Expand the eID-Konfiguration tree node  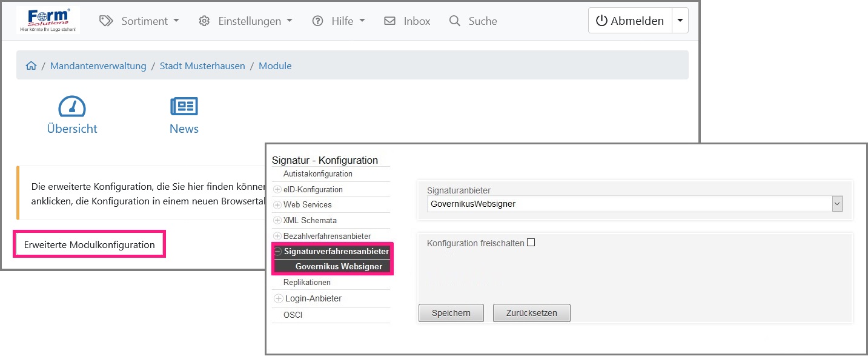(278, 189)
